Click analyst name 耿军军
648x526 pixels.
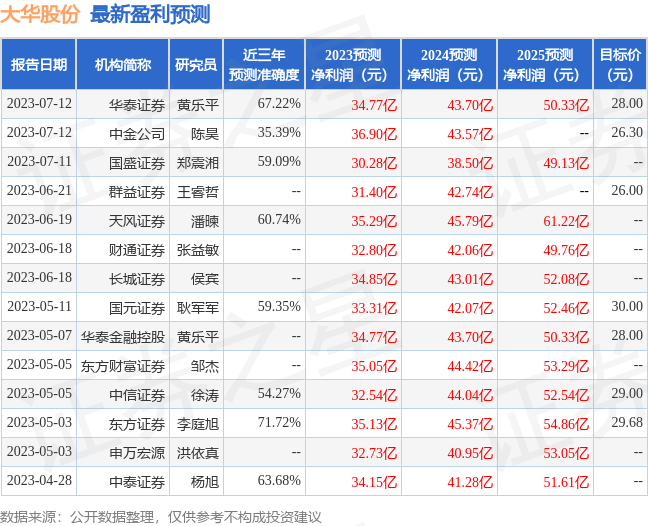pos(198,307)
